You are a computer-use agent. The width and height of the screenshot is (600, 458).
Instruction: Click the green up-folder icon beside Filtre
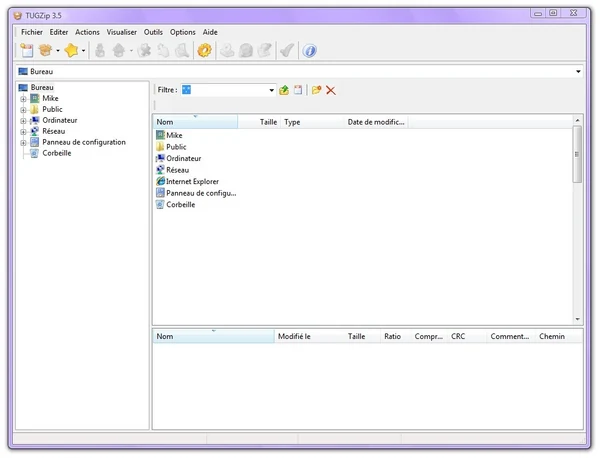pyautogui.click(x=284, y=90)
